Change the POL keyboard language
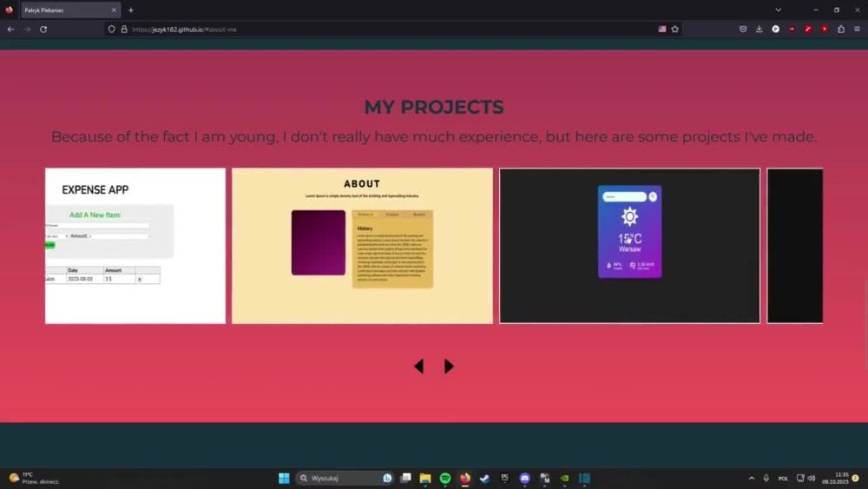The image size is (868, 489). (x=783, y=479)
